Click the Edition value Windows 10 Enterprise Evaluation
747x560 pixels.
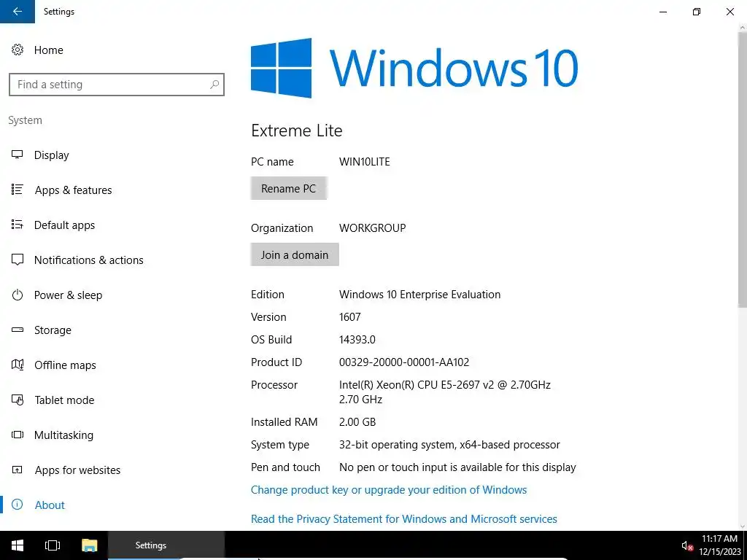coord(419,295)
